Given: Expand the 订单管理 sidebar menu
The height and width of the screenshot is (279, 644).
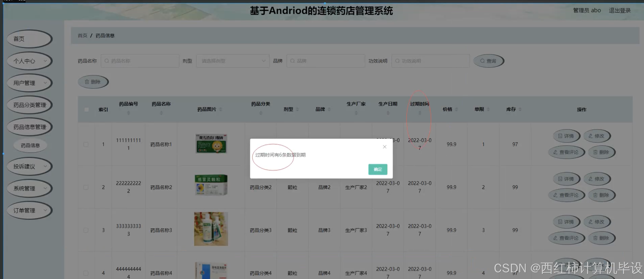Looking at the screenshot, I should (x=29, y=210).
